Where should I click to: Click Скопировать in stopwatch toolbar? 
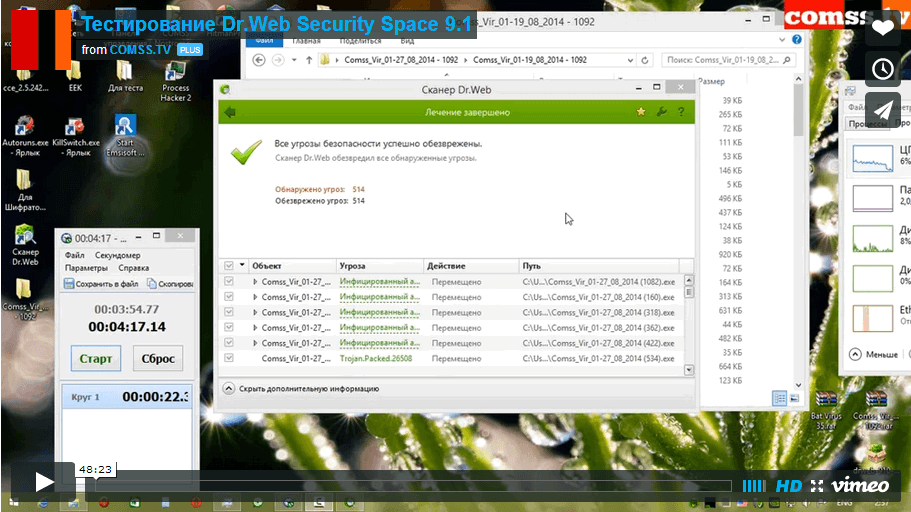[x=170, y=284]
